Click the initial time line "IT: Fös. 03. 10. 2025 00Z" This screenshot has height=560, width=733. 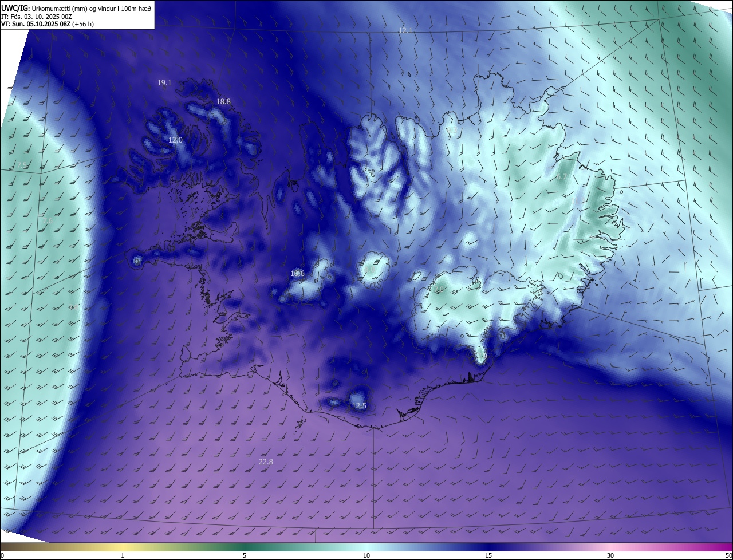[x=37, y=17]
